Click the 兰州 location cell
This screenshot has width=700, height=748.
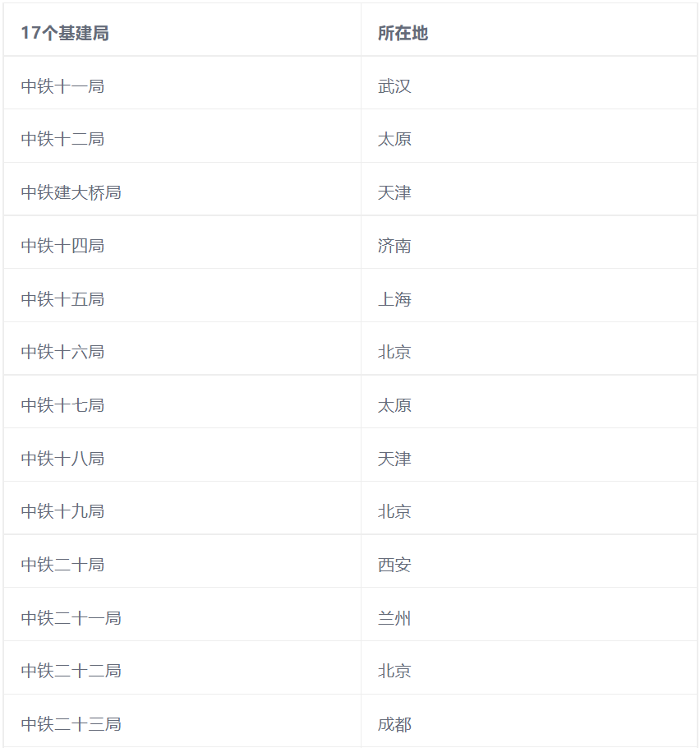pyautogui.click(x=394, y=618)
